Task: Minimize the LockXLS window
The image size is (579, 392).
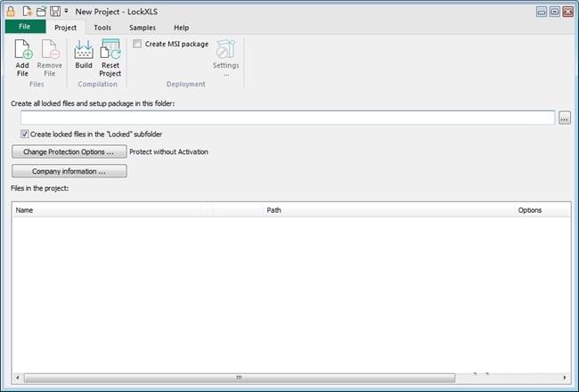Action: pos(542,12)
